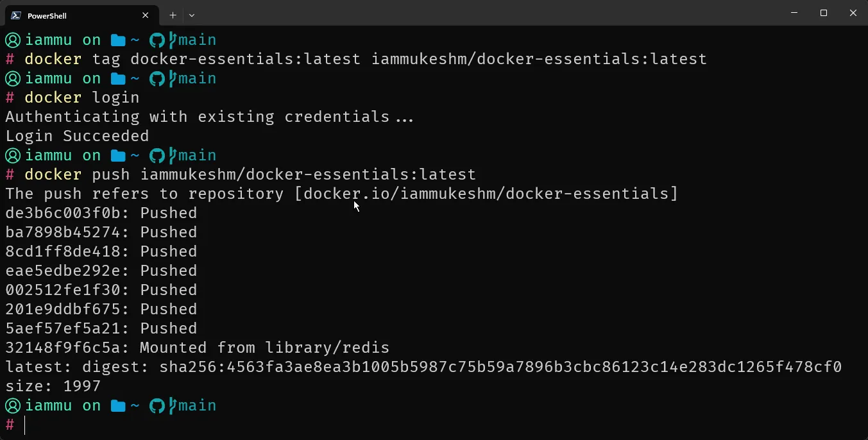Click the octocat icon in the last prompt line
Image resolution: width=868 pixels, height=440 pixels.
point(157,405)
